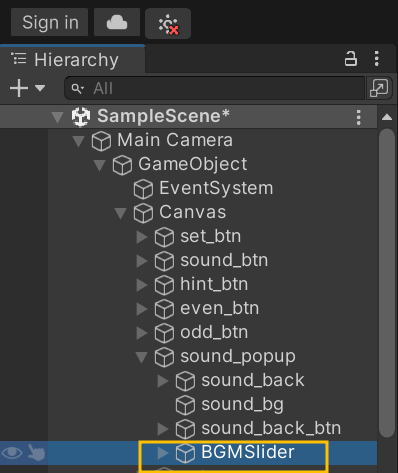Screen dimensions: 398x473
Task: Click the GameObject cube icon
Action: point(122,165)
